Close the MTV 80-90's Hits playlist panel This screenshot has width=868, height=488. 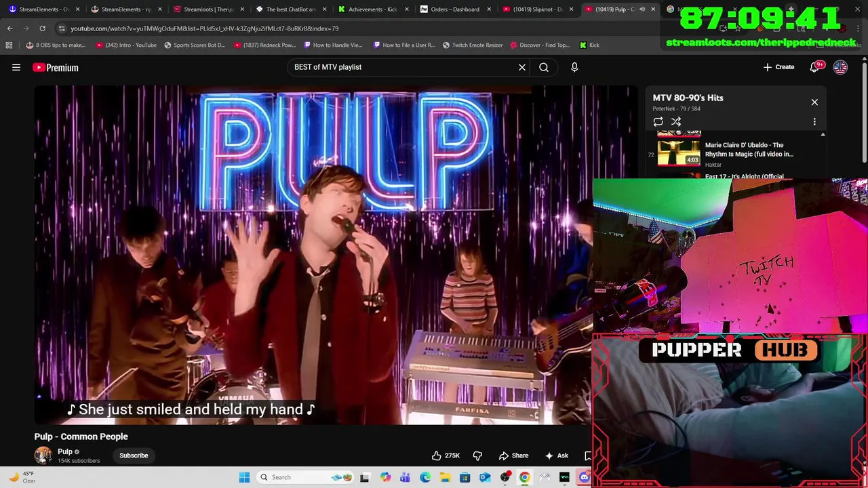(814, 102)
